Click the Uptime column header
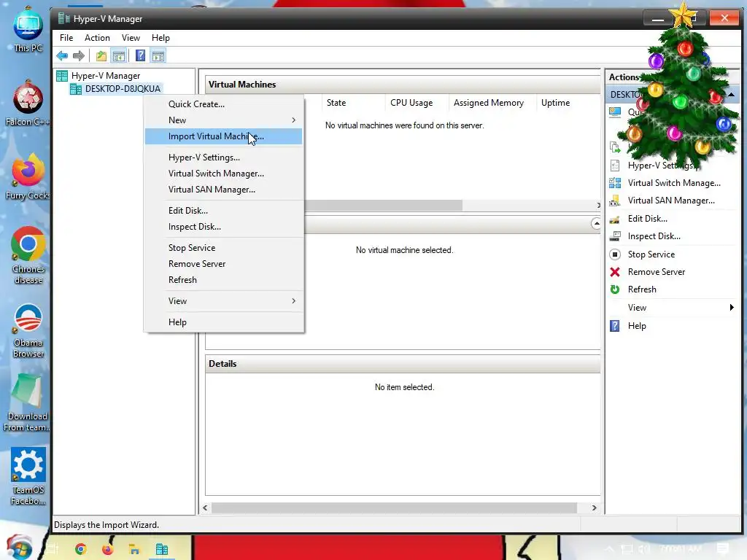Viewport: 747px width, 560px height. [555, 103]
